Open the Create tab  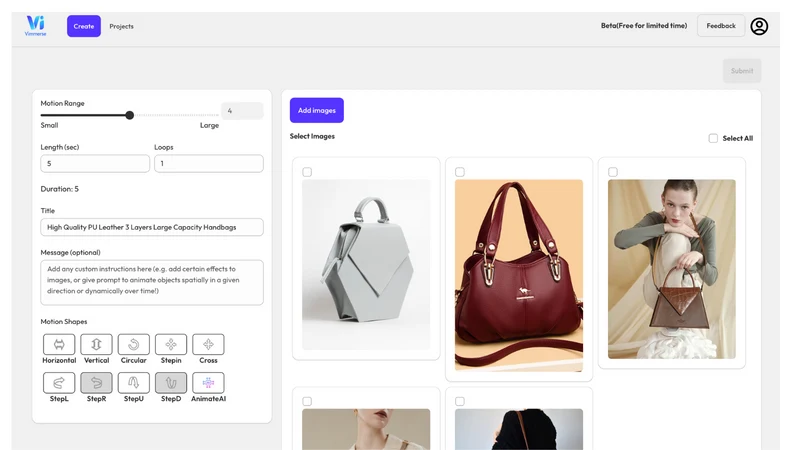(84, 26)
